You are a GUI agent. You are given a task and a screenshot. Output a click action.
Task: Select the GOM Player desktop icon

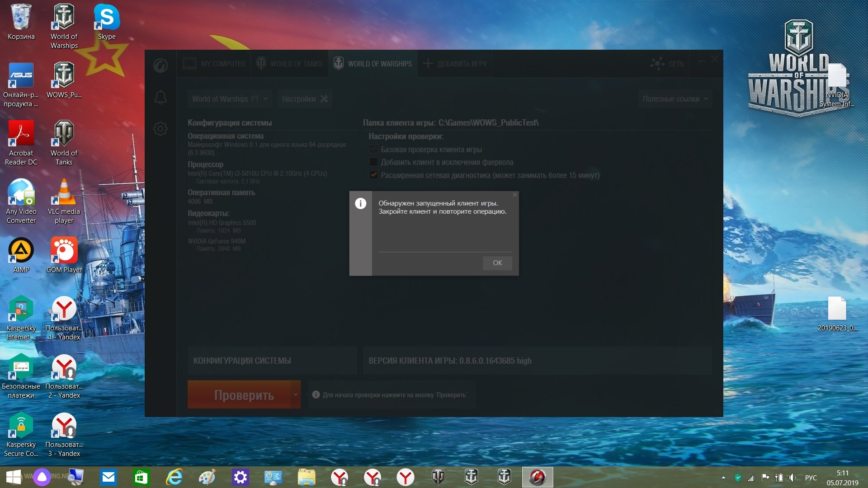click(x=64, y=255)
